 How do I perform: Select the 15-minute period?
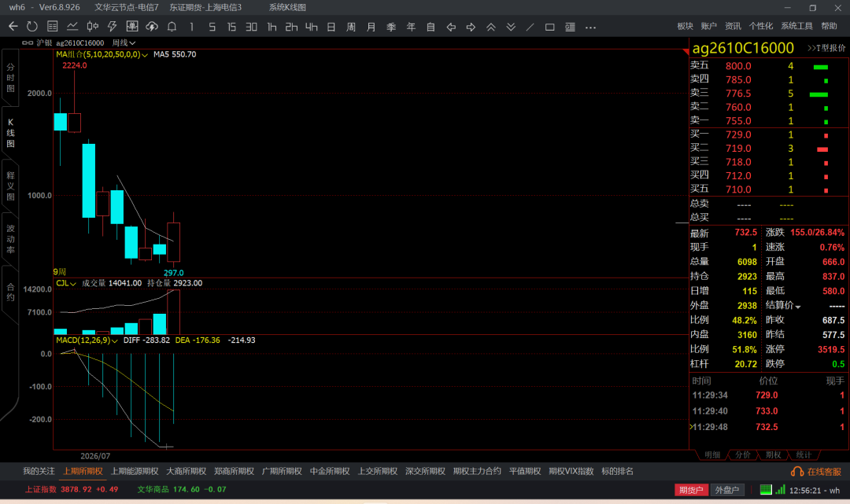[x=231, y=27]
